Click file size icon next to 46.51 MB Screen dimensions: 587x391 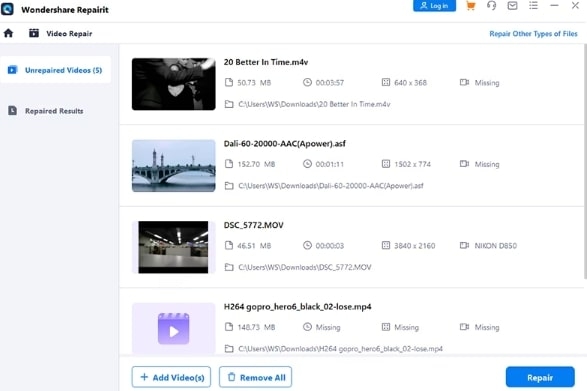229,246
